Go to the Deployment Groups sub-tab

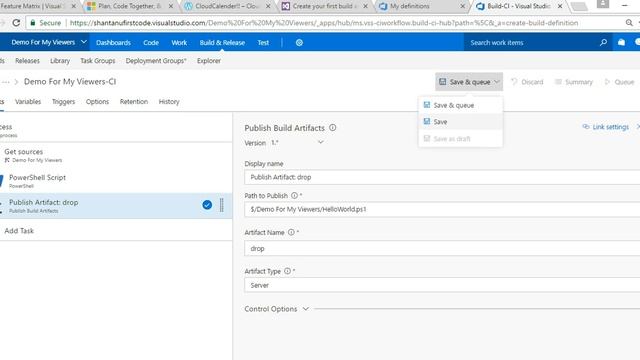pyautogui.click(x=156, y=61)
